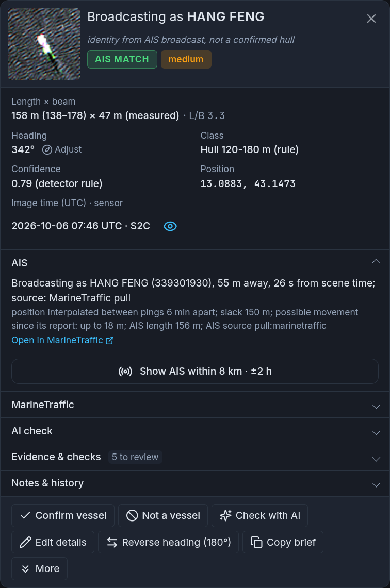Open the More actions button
Screen dimensions: 390x588
click(39, 568)
